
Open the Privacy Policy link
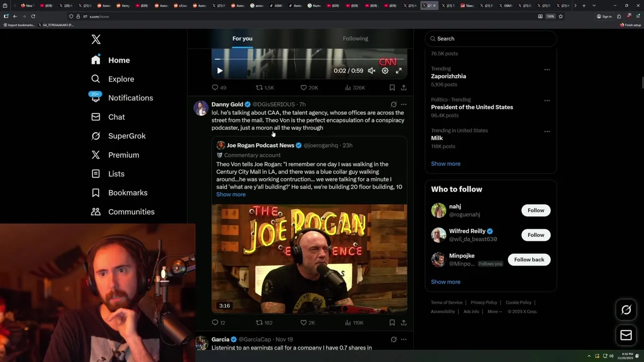pyautogui.click(x=484, y=303)
